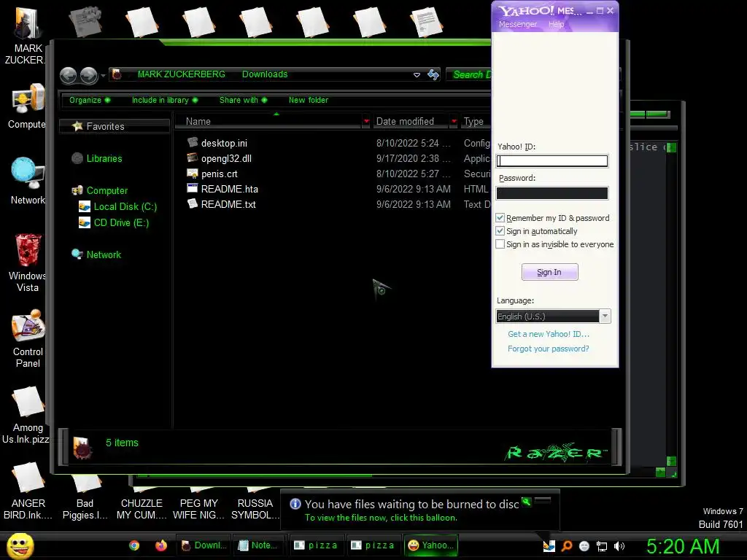Click Downloads in address breadcrumb

264,74
